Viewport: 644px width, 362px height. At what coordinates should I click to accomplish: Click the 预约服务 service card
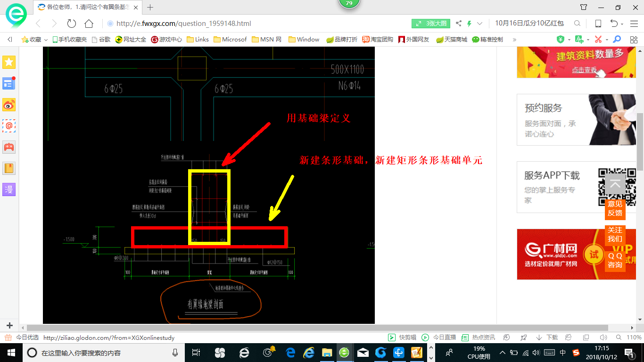576,120
